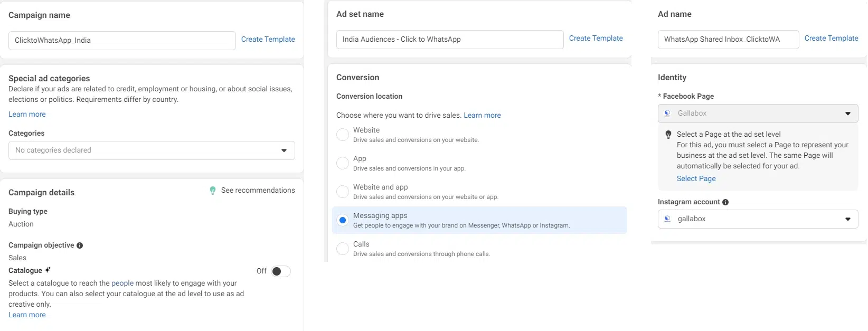Choose the App conversion location
868x331 pixels.
coord(343,163)
